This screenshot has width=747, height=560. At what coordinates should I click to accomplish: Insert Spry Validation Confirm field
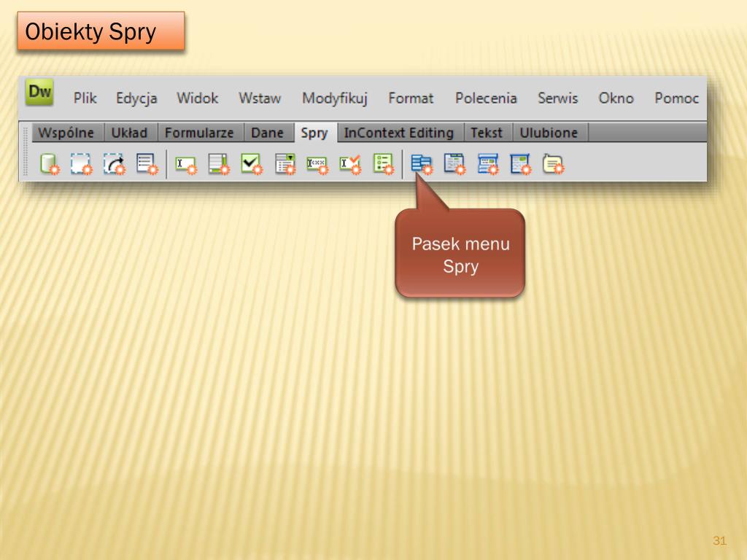(350, 165)
